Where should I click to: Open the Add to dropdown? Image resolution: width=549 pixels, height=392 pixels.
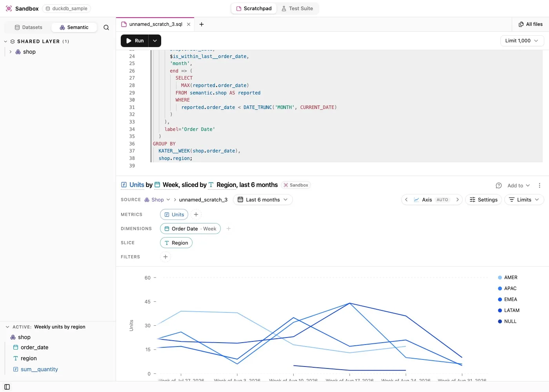518,185
